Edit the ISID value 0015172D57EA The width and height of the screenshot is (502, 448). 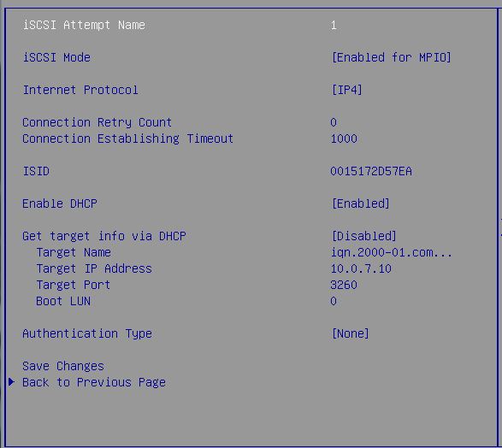point(371,171)
